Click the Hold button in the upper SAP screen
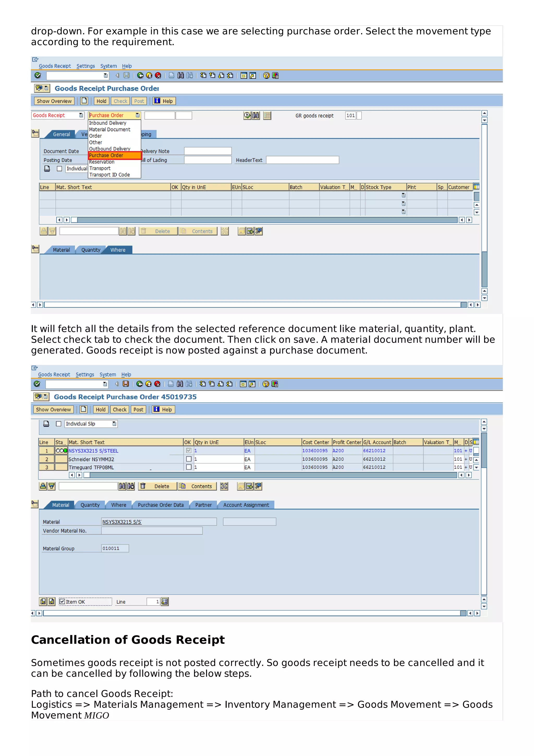Image resolution: width=534 pixels, height=756 pixels. 101,101
